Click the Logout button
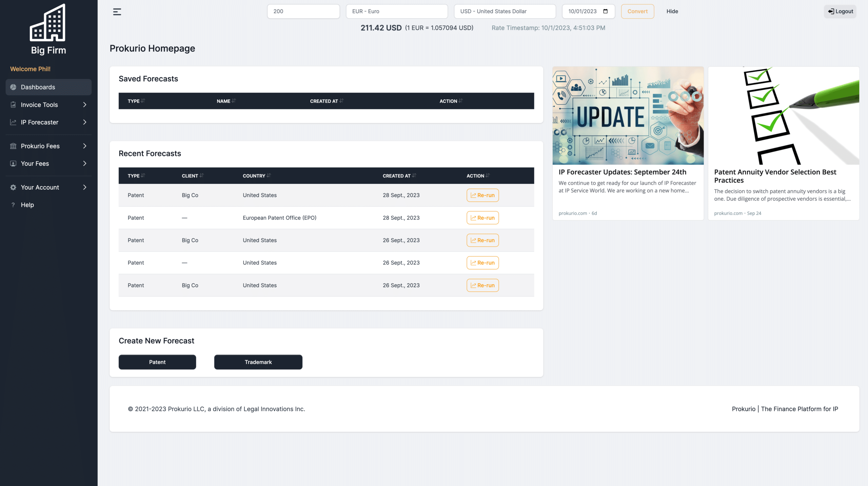 [x=841, y=12]
